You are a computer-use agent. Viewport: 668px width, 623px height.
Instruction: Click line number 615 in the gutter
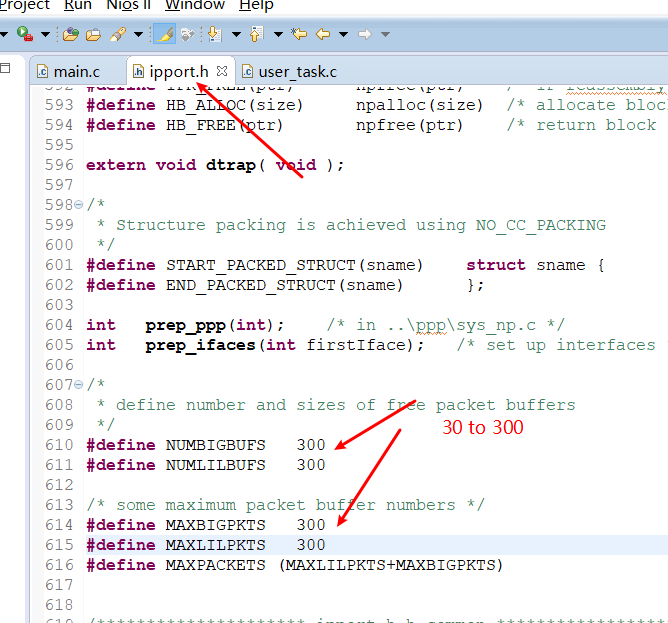click(x=59, y=545)
